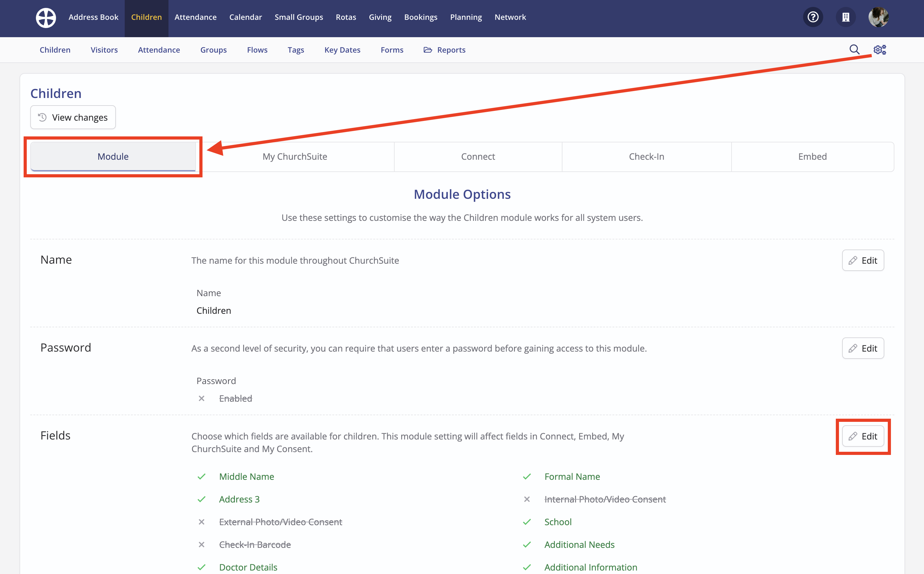Go to Address Book module
This screenshot has height=574, width=924.
[x=93, y=17]
